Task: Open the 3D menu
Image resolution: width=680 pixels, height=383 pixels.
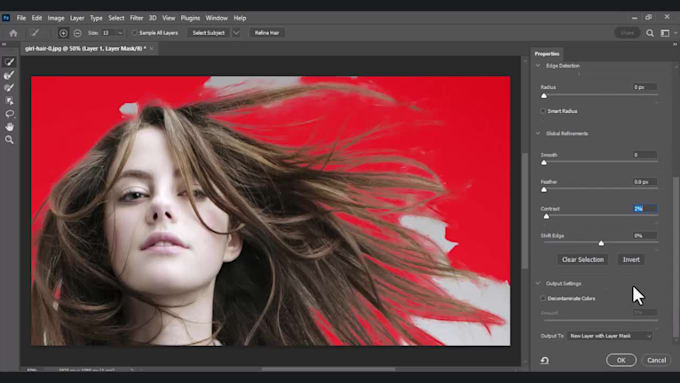Action: 153,18
